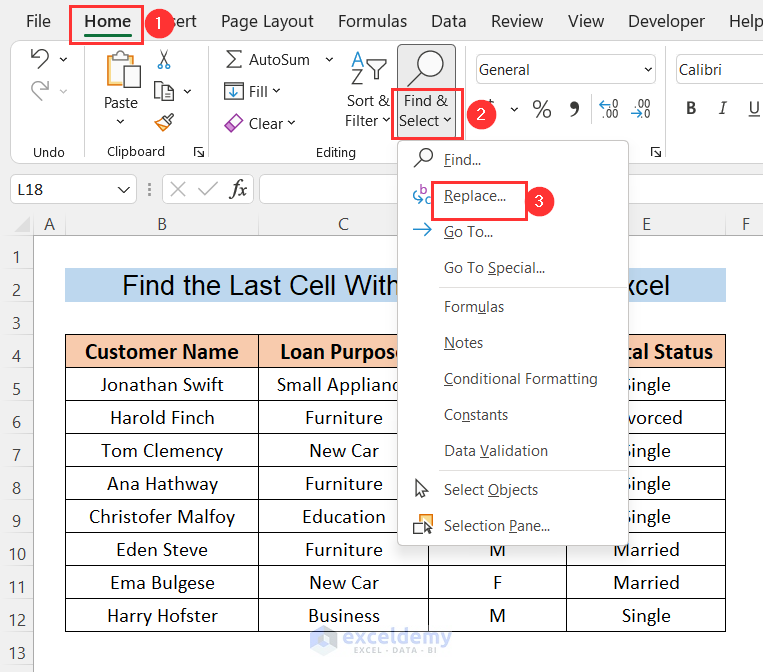The width and height of the screenshot is (763, 672).
Task: Click the Insert Function fx icon
Action: click(x=238, y=189)
